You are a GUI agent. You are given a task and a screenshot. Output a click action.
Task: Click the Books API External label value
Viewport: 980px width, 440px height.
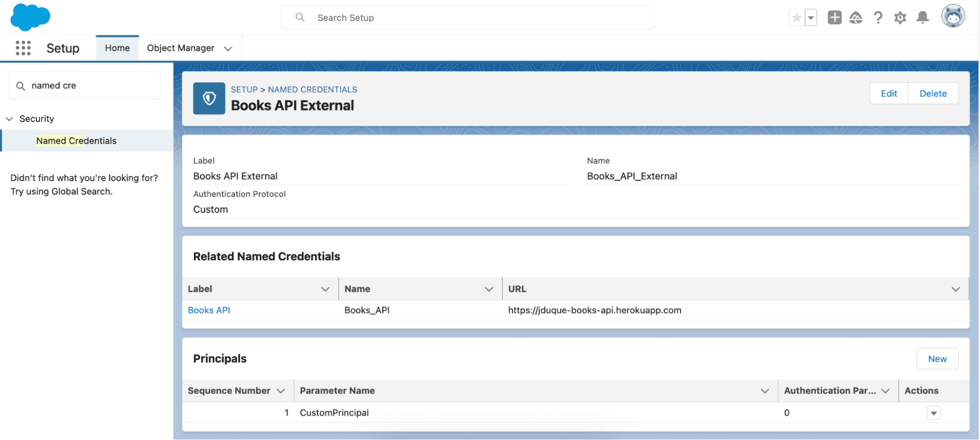(235, 176)
